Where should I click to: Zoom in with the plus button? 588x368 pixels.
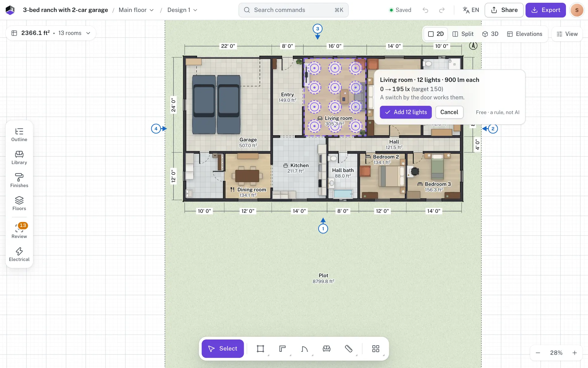[x=575, y=353]
